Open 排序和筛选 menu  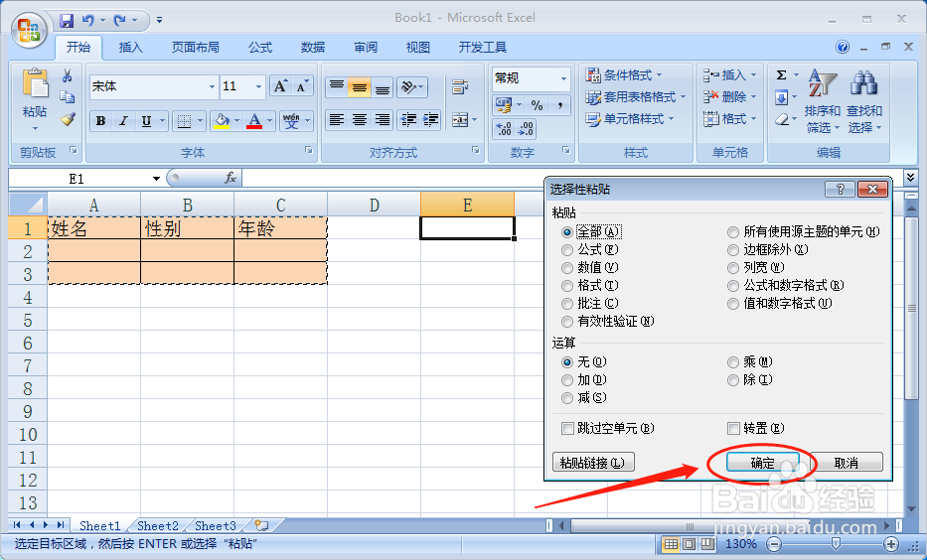coord(823,100)
